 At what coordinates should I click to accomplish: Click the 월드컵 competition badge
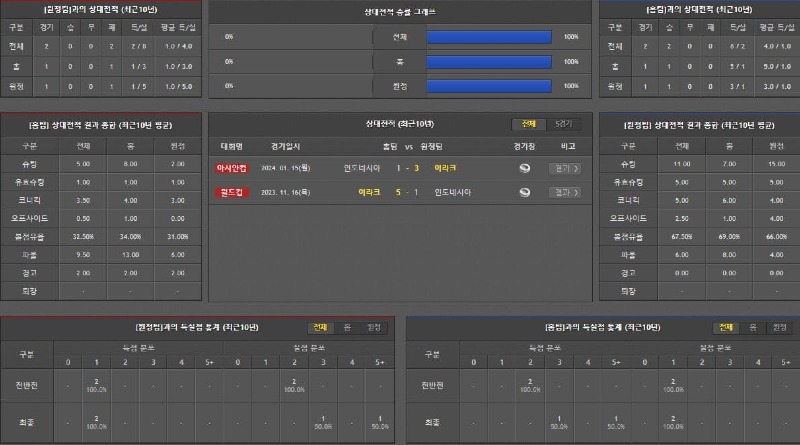tap(232, 192)
